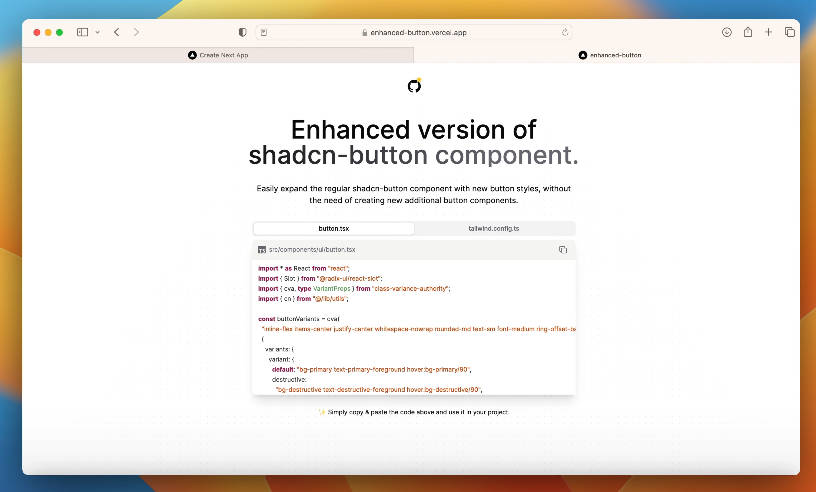The width and height of the screenshot is (816, 492).
Task: Go forward with the forward arrow
Action: point(136,32)
